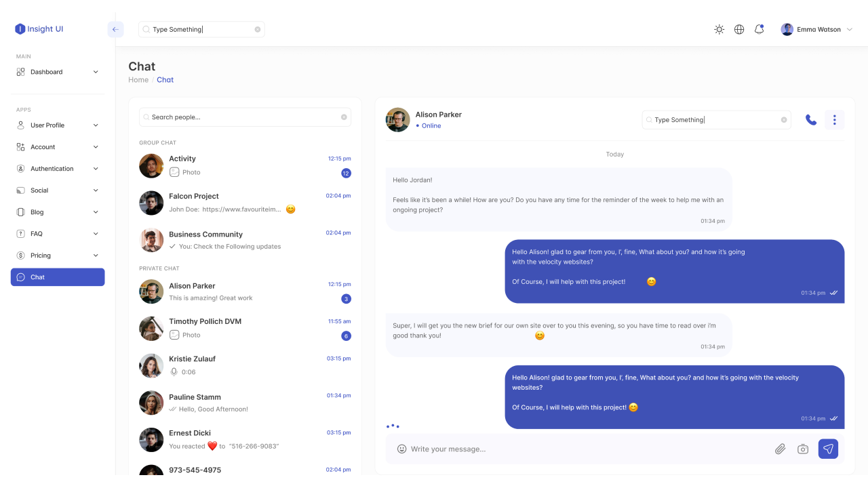
Task: Click the Home breadcrumb link
Action: 138,79
